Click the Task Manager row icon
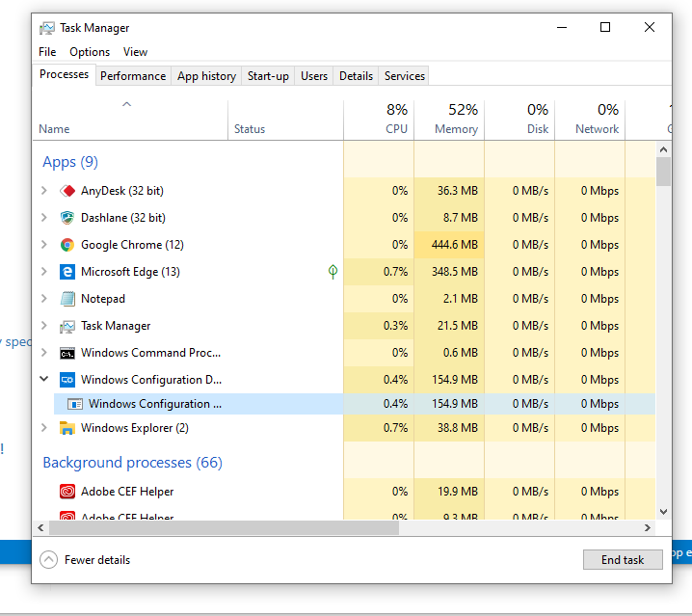 pyautogui.click(x=67, y=326)
